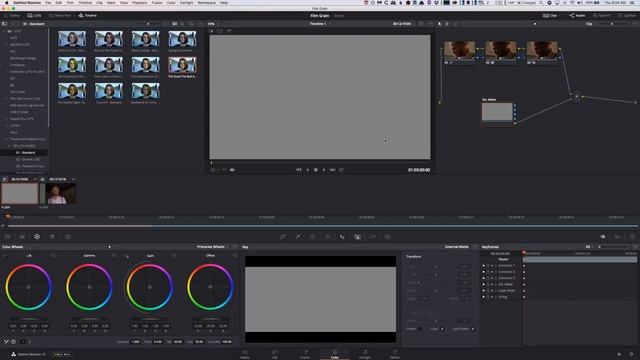Open the Camera Raw palette
The height and width of the screenshot is (360, 640).
click(7, 237)
